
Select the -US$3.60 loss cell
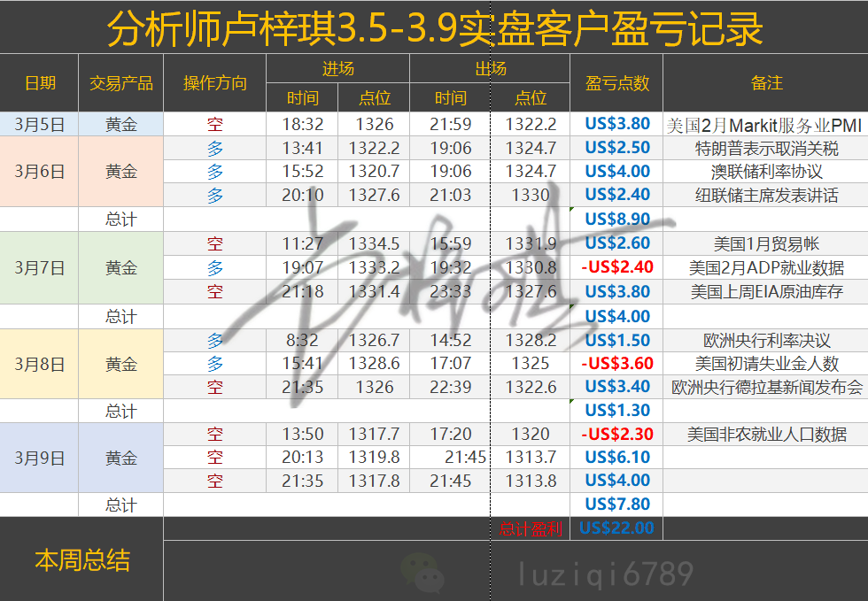(x=617, y=364)
